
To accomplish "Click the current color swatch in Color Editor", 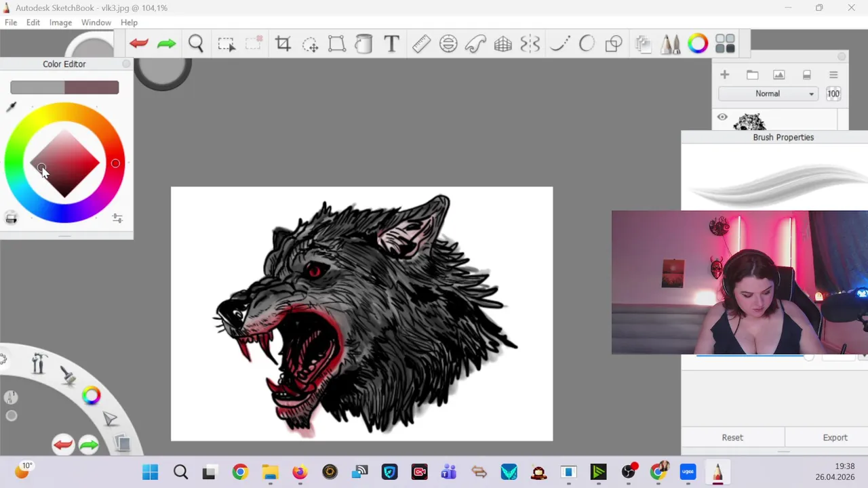I will tap(92, 87).
